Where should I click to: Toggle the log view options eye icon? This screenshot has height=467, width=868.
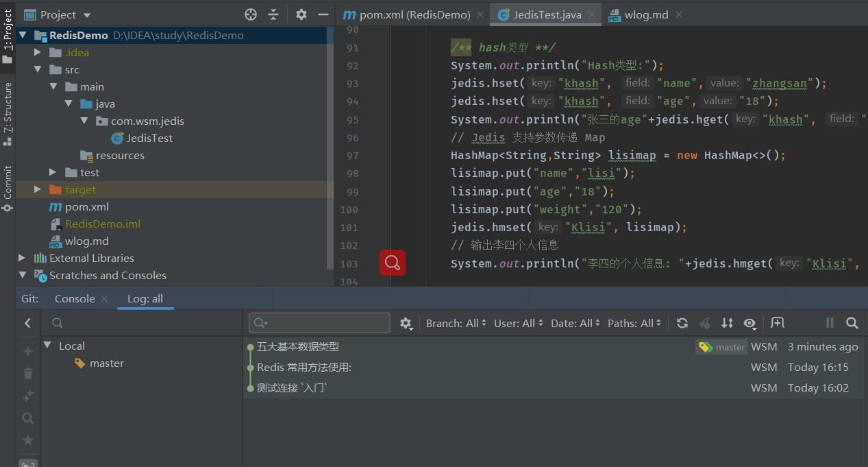(x=749, y=323)
